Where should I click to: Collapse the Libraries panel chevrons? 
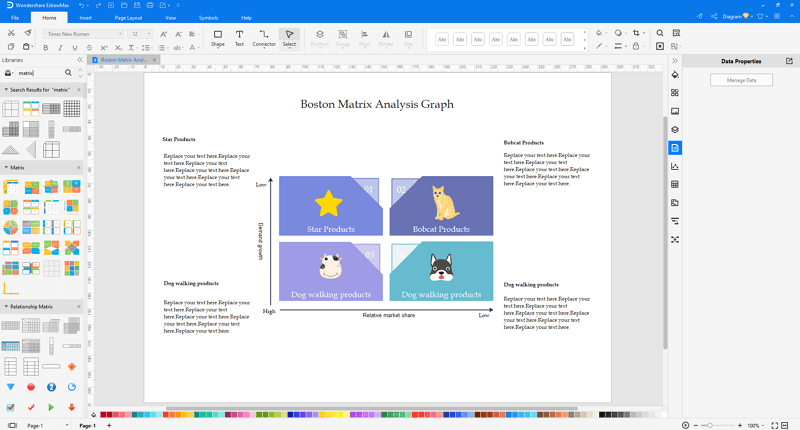point(80,60)
